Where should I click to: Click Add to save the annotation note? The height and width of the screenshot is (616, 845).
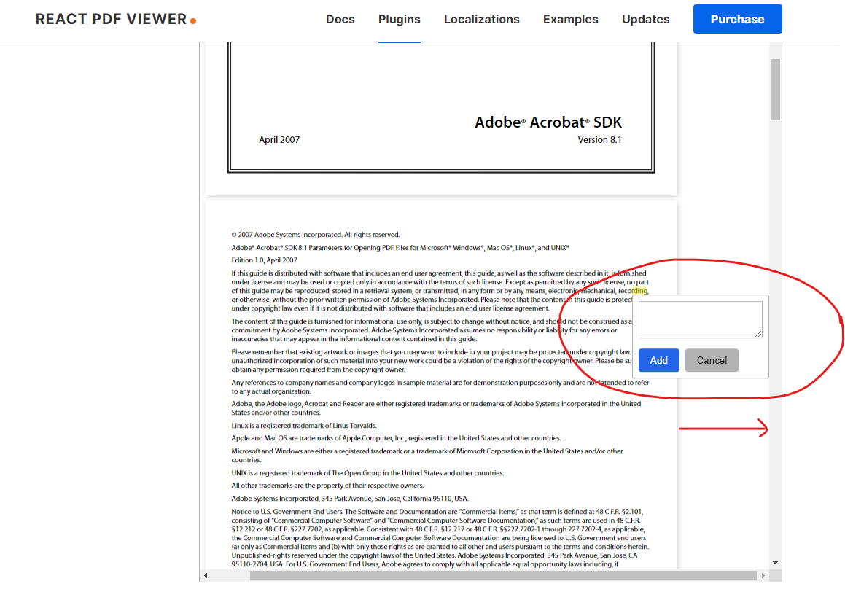click(658, 359)
